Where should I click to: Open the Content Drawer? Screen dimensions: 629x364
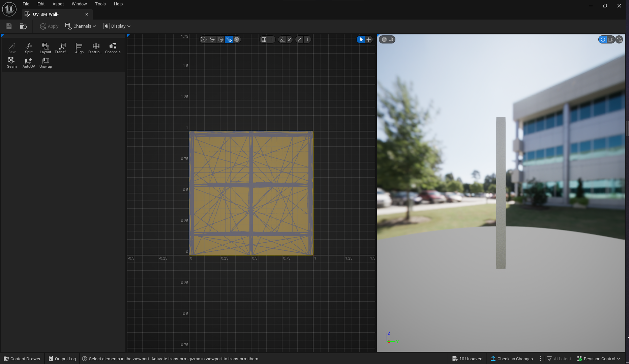click(22, 359)
